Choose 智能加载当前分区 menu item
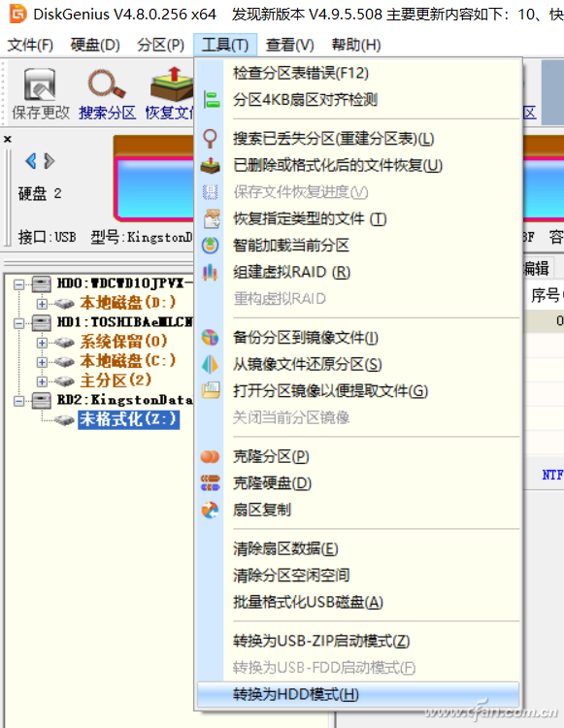 pyautogui.click(x=358, y=246)
